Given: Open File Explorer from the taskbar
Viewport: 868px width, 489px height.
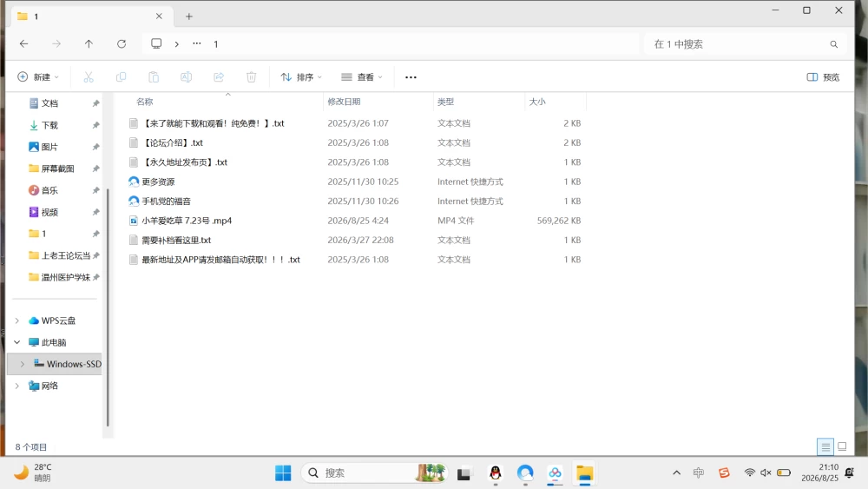Looking at the screenshot, I should click(x=584, y=473).
